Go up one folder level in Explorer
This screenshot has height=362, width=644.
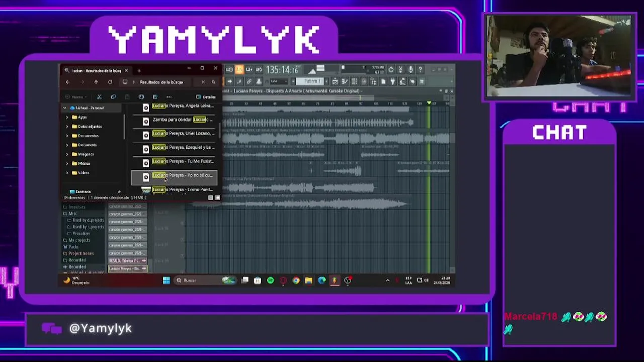pyautogui.click(x=96, y=82)
